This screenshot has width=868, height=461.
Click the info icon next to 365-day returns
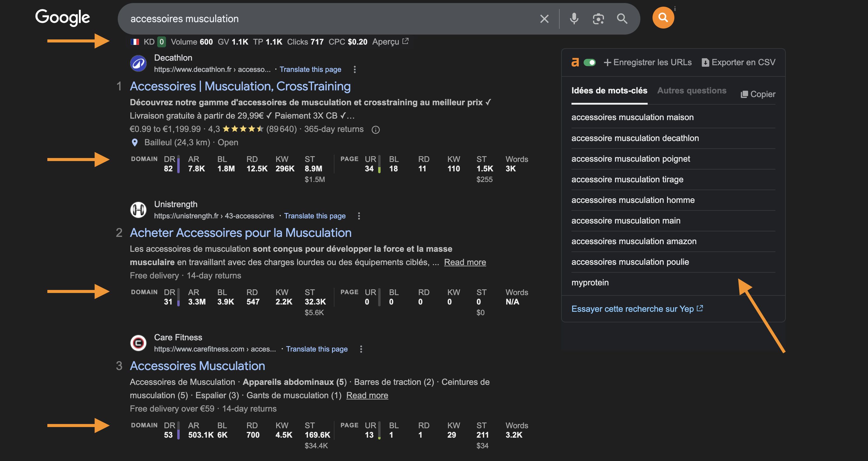[376, 130]
